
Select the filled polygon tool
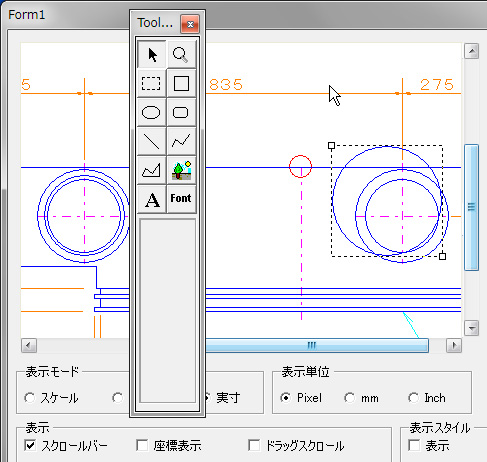[x=152, y=170]
